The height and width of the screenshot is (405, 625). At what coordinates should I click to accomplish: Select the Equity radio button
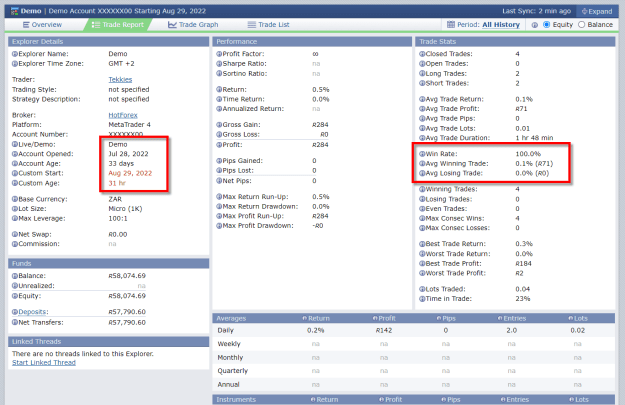(546, 25)
